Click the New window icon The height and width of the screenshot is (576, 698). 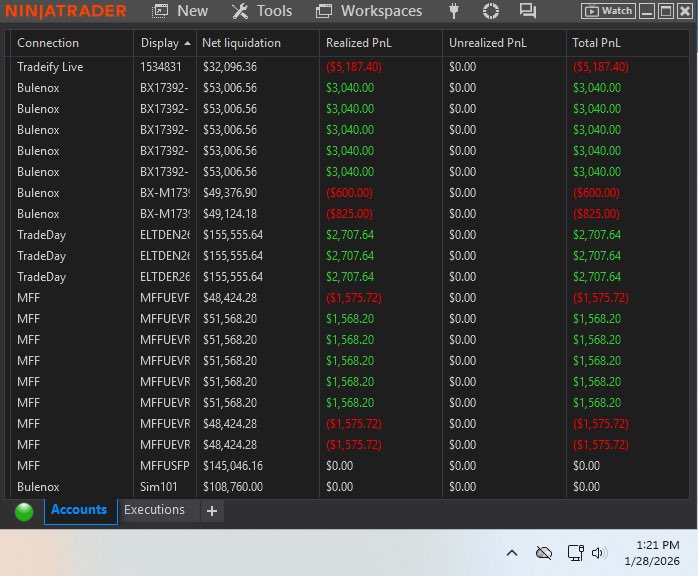tap(160, 11)
